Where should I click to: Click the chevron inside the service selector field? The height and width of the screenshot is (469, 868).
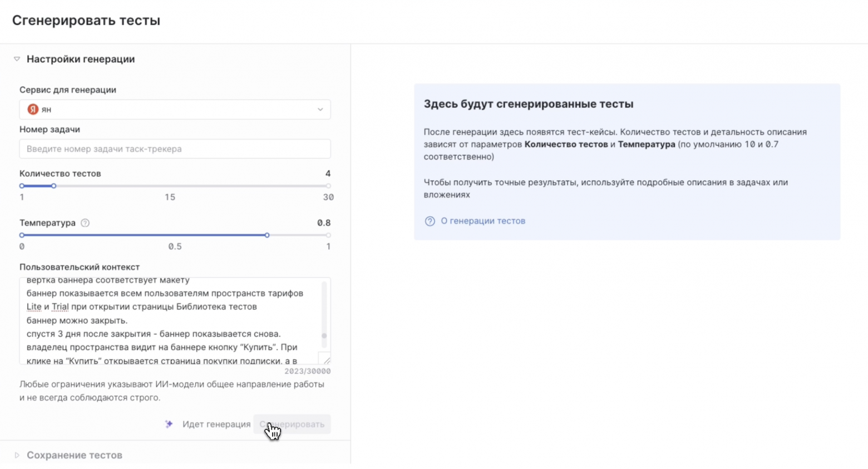click(x=320, y=110)
